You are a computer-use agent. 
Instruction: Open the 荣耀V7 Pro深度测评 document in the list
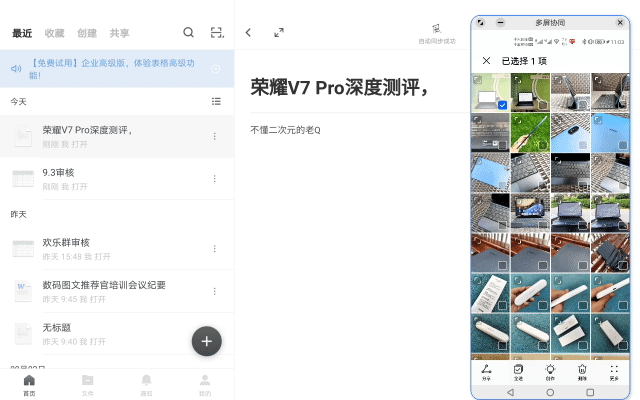117,136
